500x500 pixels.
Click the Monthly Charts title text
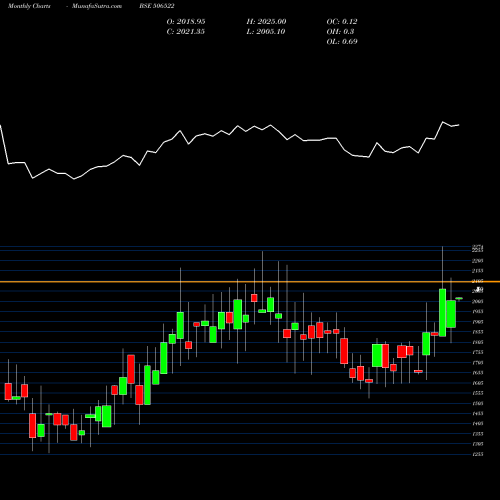point(29,6)
